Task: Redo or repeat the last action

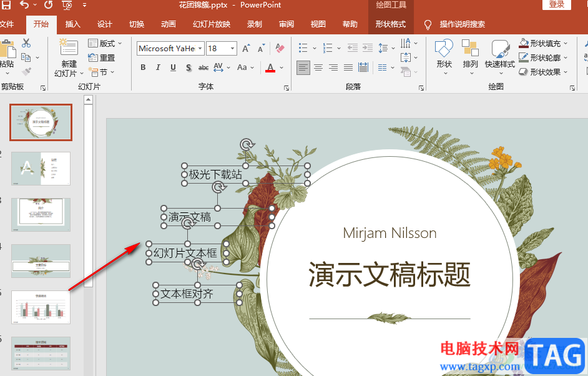Action: coord(48,5)
